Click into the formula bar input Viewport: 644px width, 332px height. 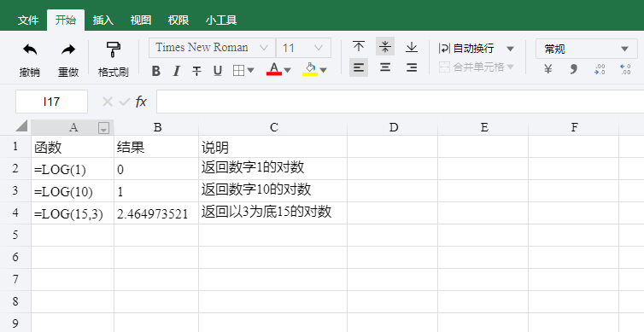[x=400, y=102]
